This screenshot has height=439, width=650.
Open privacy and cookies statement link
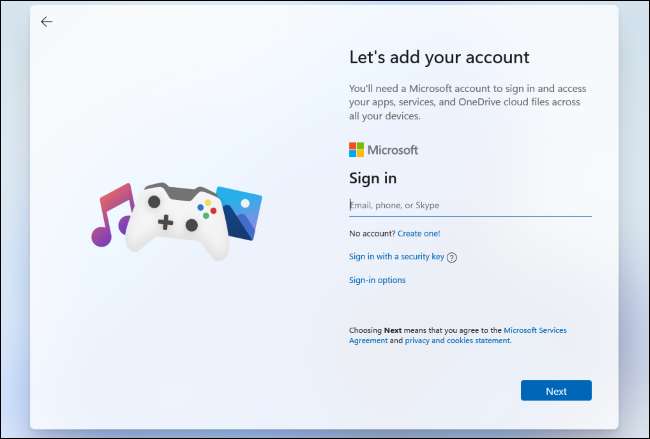point(458,340)
